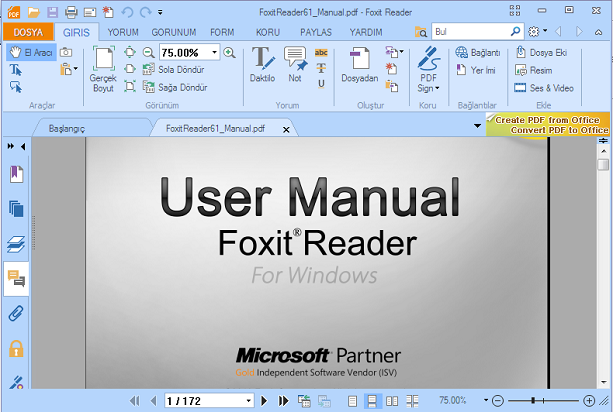Show the layers panel in sidebar

[x=16, y=243]
